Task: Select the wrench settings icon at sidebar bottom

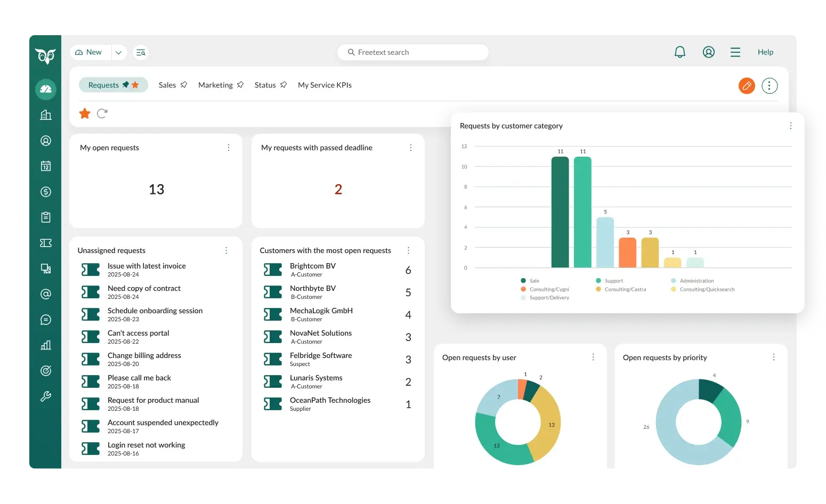Action: 45,396
